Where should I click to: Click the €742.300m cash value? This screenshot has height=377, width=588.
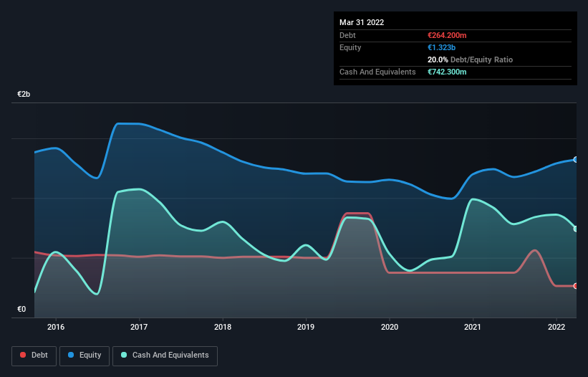click(447, 72)
